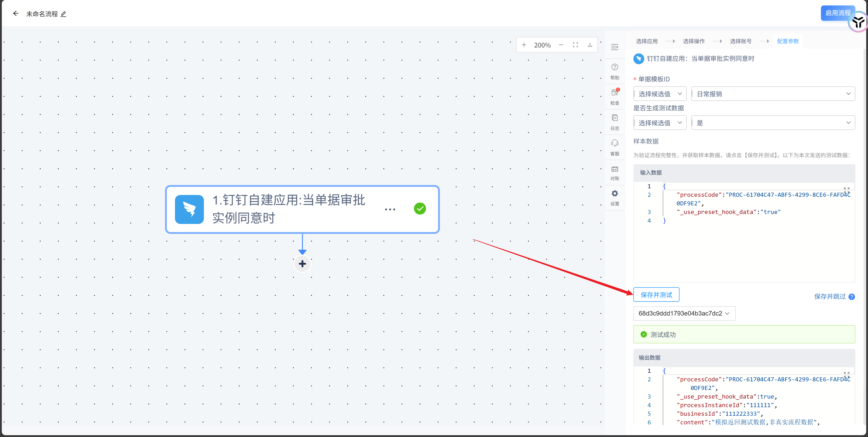Click the pencil icon to rename flow
Screen dimensions: 868x437
click(x=63, y=14)
